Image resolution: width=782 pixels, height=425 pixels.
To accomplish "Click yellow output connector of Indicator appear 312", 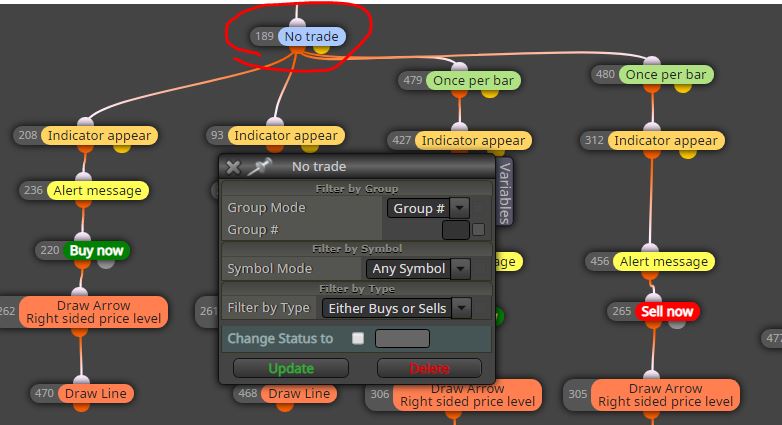I will [688, 153].
